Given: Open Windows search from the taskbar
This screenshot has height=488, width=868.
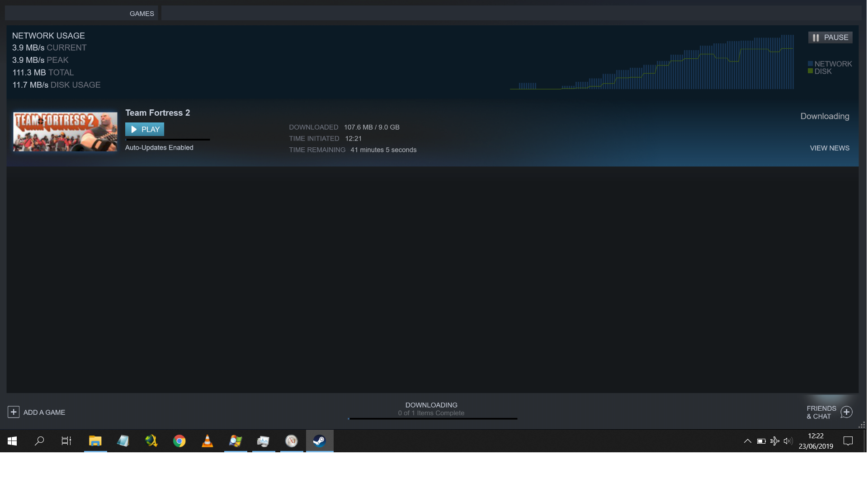Looking at the screenshot, I should (x=39, y=441).
